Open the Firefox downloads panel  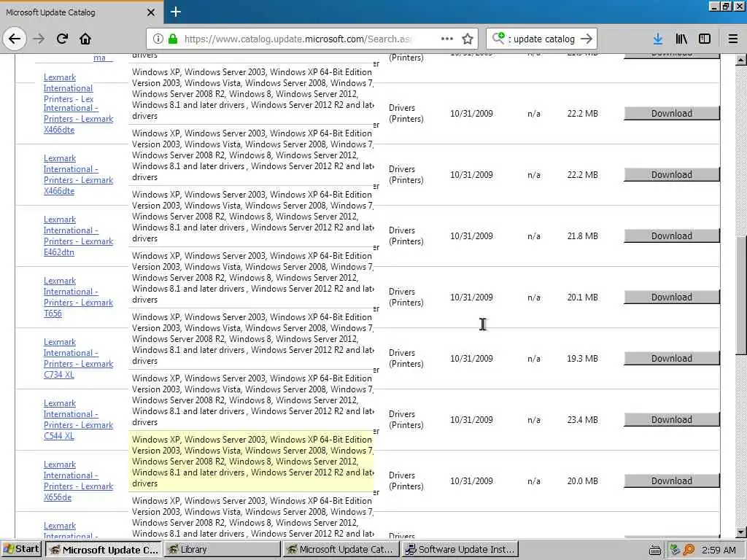(657, 39)
